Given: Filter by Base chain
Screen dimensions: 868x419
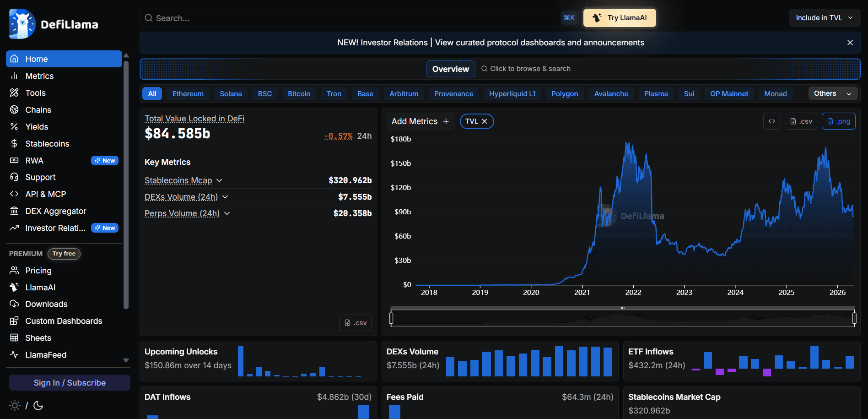Looking at the screenshot, I should click(365, 94).
